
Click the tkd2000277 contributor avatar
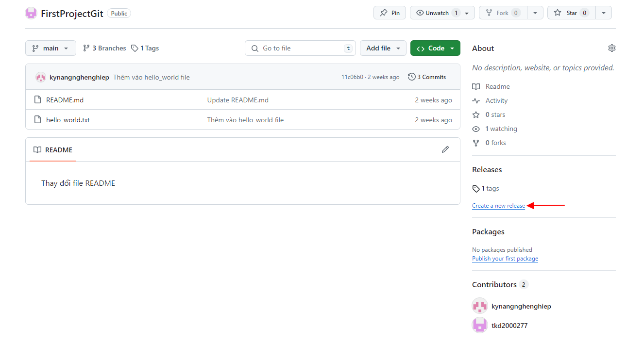tap(480, 326)
